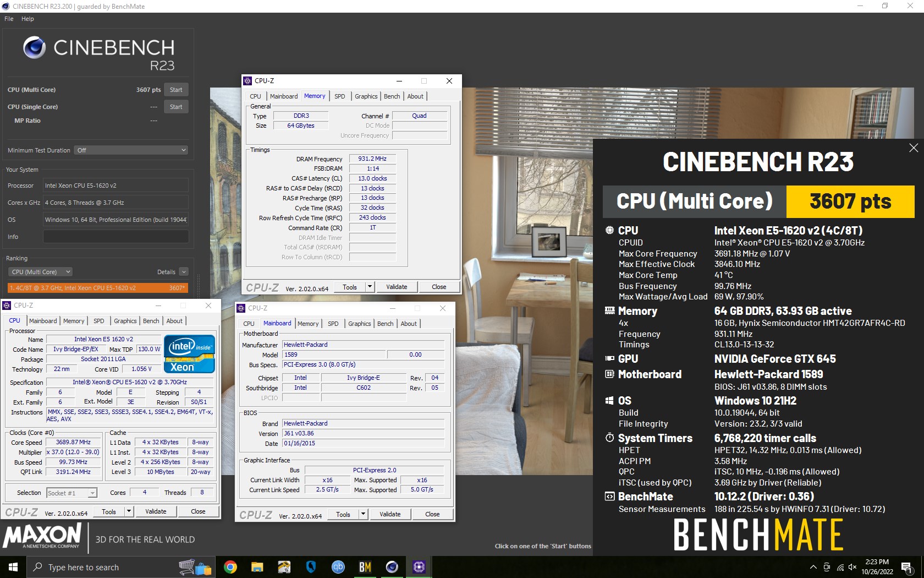The height and width of the screenshot is (578, 924).
Task: Open Chrome from the taskbar
Action: 230,567
